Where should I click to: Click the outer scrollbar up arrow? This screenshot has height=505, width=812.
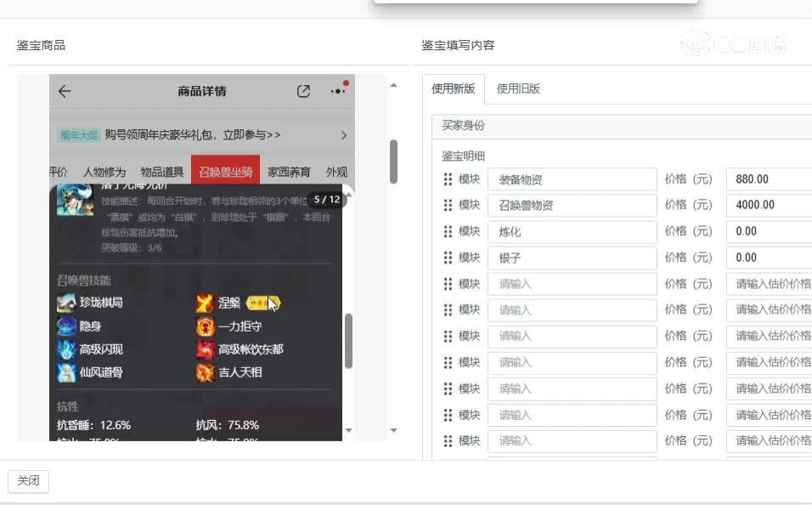(x=393, y=85)
